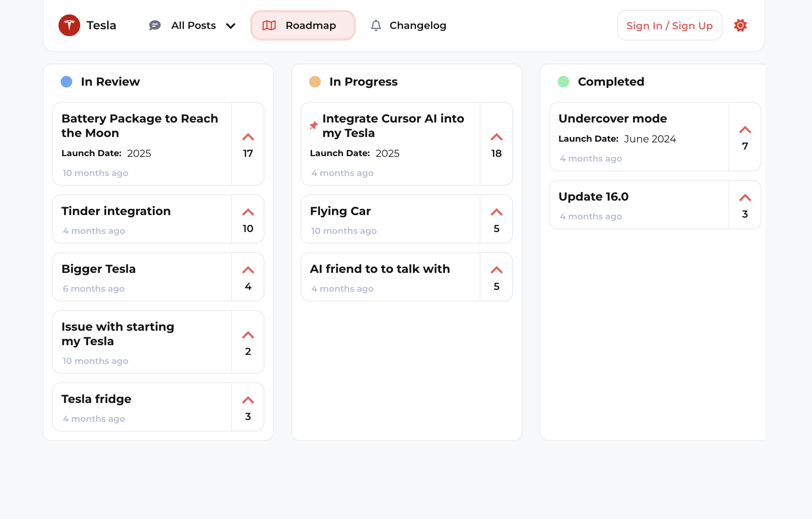This screenshot has height=519, width=812.
Task: Toggle light mode with the sun icon
Action: pos(740,25)
